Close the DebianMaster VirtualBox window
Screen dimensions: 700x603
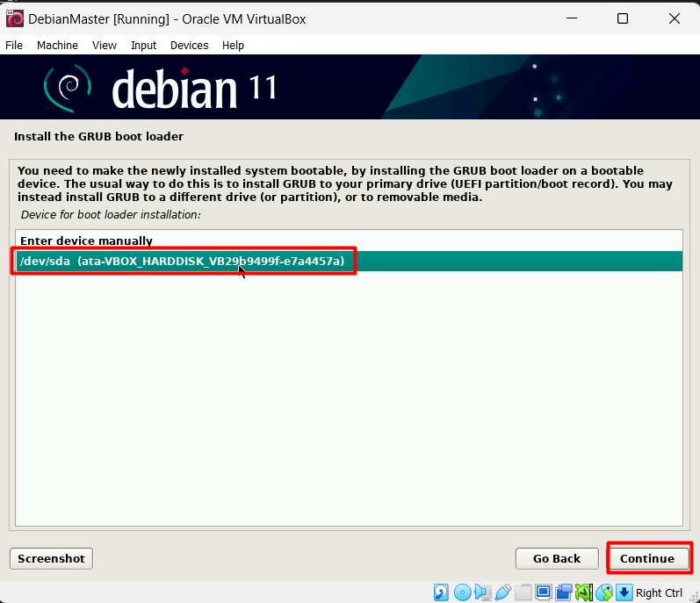(675, 18)
